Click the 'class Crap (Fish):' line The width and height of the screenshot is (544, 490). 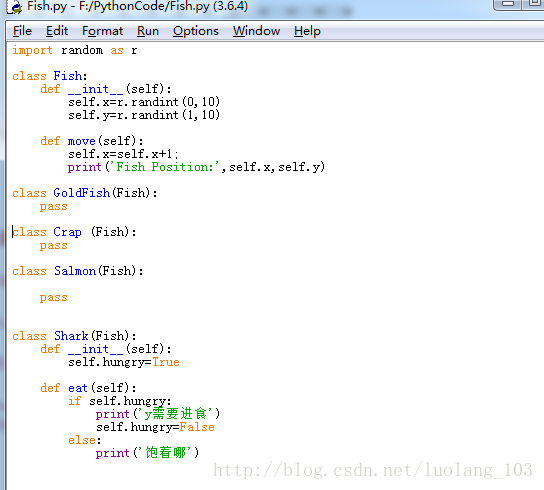pos(74,232)
